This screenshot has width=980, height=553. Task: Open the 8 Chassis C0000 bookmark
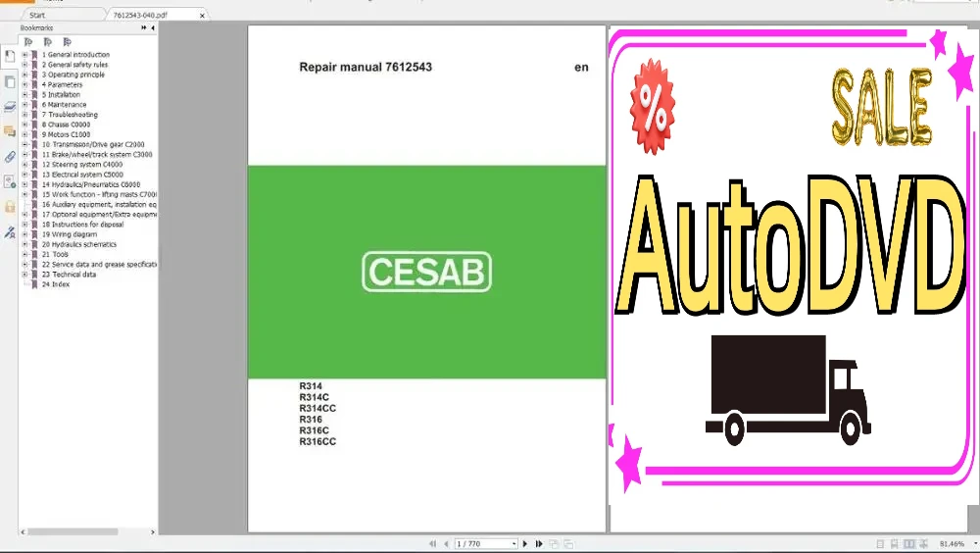(66, 125)
